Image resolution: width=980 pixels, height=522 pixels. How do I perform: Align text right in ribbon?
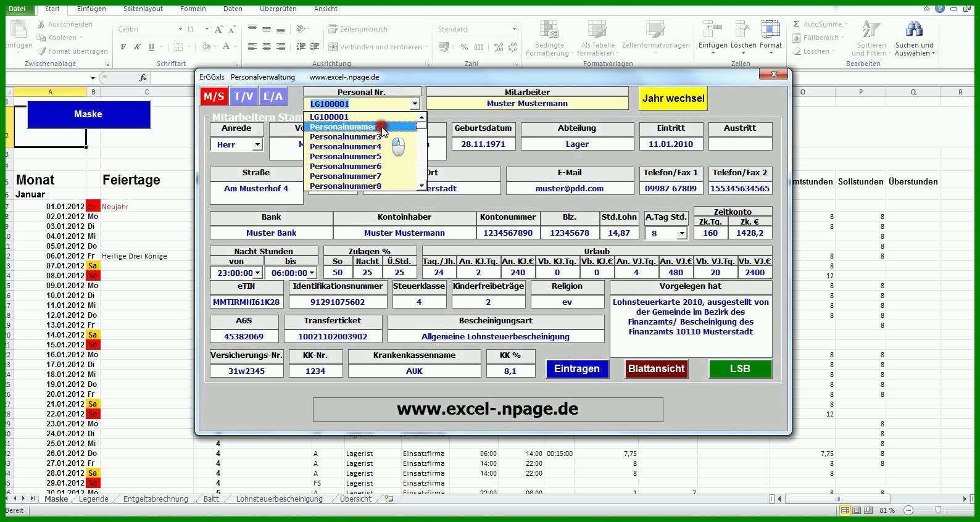(281, 47)
